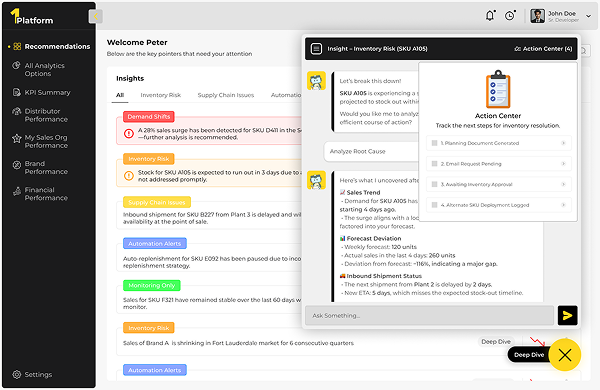
Task: Click the Distributor Performance icon
Action: click(16, 111)
